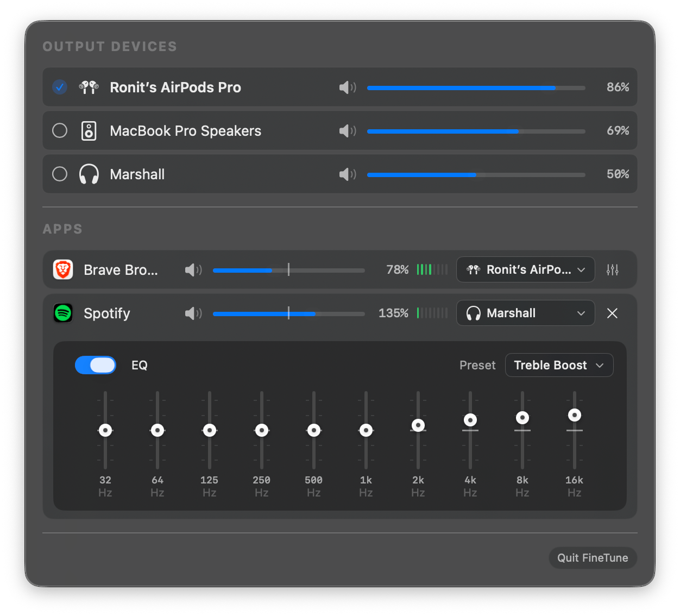Viewport: 680px width, 616px height.
Task: Click the Ronit's AirPods Pro label
Action: [175, 87]
